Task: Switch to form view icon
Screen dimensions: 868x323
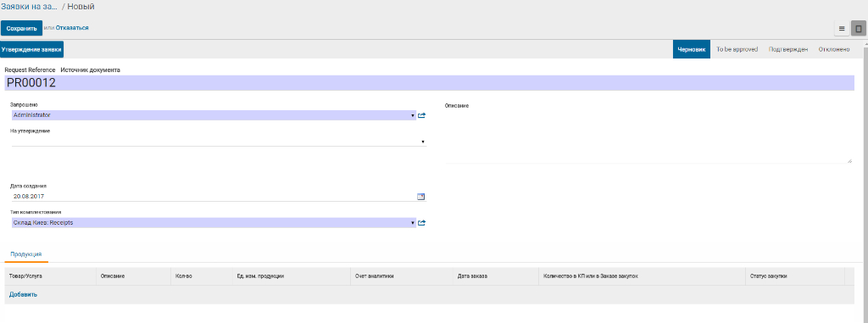Action: [x=858, y=28]
